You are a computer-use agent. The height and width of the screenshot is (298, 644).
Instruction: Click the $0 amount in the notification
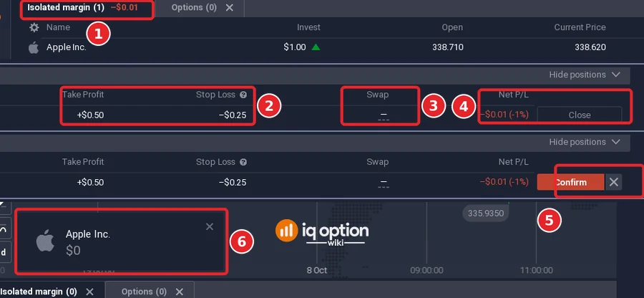[73, 251]
